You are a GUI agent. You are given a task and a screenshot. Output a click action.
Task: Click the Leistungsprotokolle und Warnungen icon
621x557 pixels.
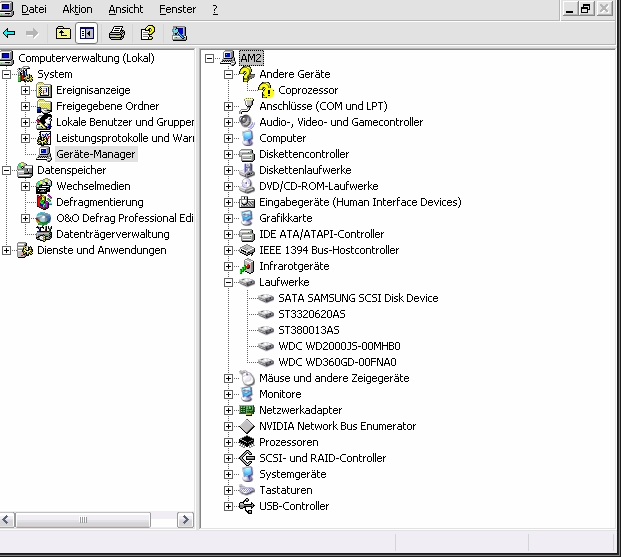tap(44, 138)
